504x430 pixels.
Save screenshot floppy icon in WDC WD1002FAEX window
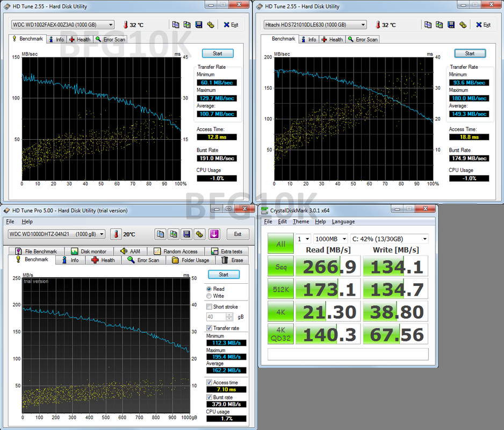(199, 25)
